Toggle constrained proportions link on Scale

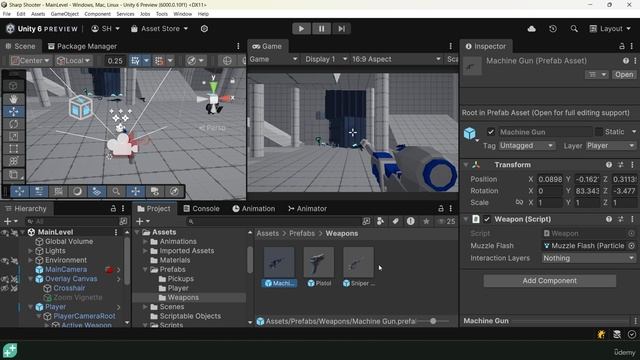tap(519, 202)
